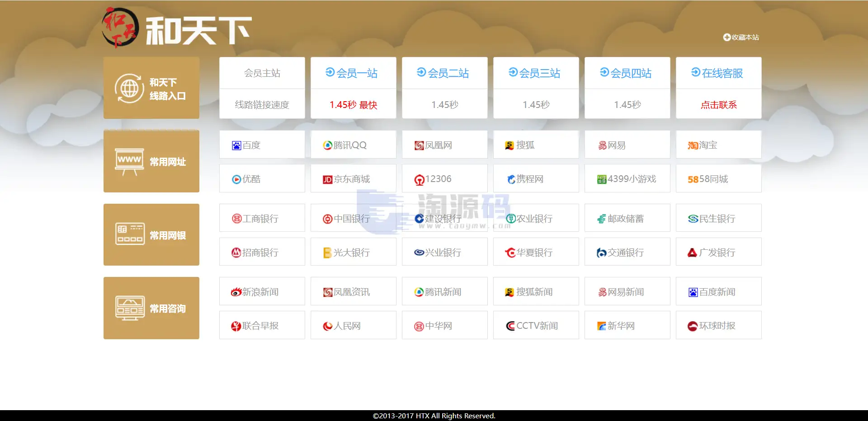The width and height of the screenshot is (868, 421).
Task: Click the Lianhe Zaobao icon
Action: click(x=236, y=326)
